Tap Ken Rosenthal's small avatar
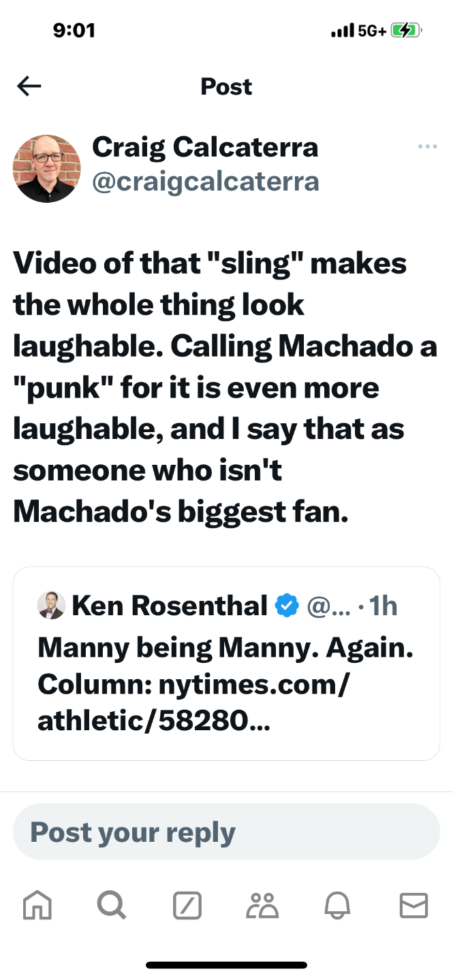This screenshot has height=980, width=453. pos(51,605)
